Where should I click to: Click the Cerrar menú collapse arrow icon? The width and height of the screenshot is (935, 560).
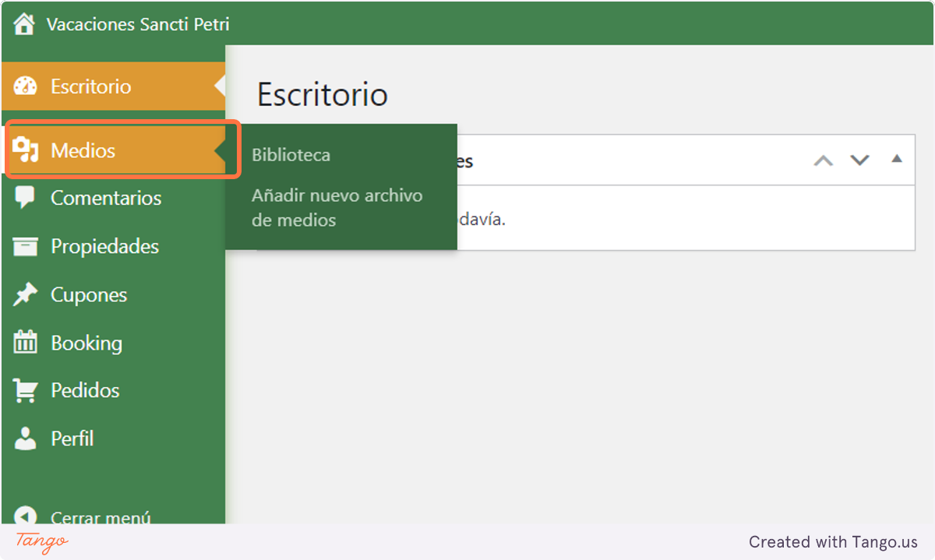(25, 516)
